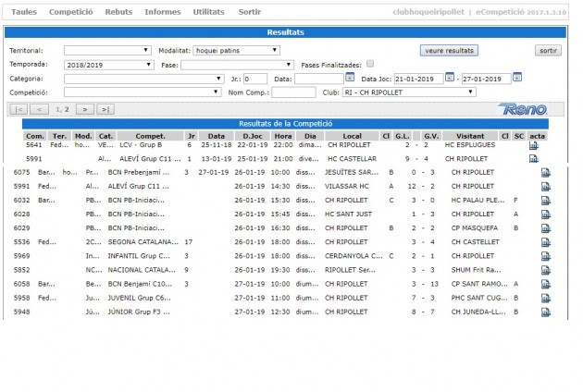Open acta for the HC PALAU PLE... match
The width and height of the screenshot is (583, 392).
tap(545, 201)
